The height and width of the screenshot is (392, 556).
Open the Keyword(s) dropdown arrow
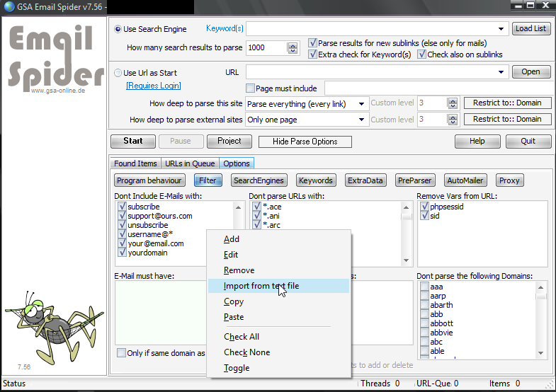pos(501,29)
